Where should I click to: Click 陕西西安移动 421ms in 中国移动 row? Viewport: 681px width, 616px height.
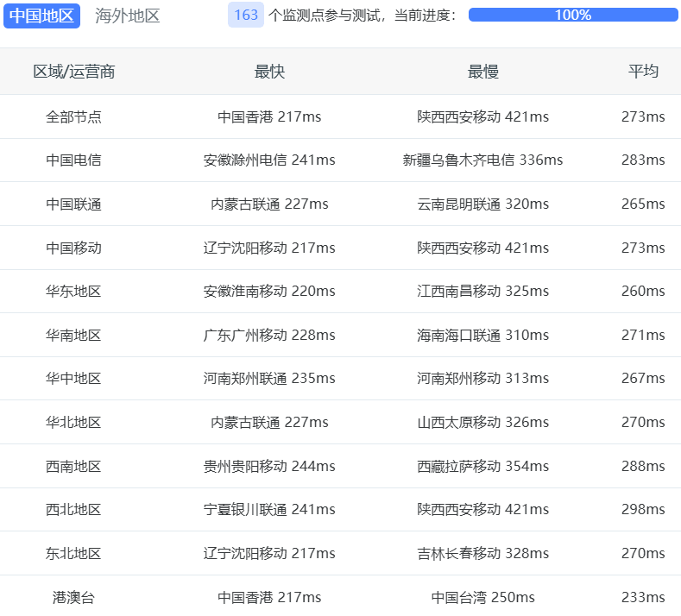point(483,248)
